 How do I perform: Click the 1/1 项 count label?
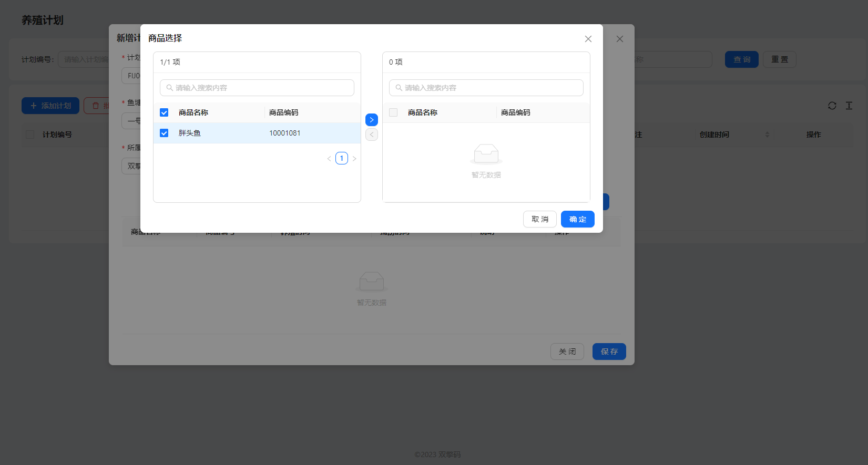(x=170, y=62)
